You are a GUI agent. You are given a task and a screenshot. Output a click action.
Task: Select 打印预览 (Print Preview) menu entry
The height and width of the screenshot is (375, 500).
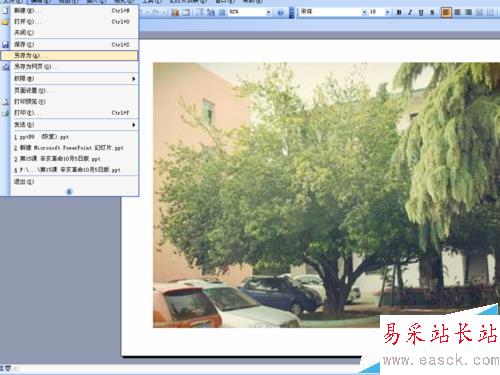pos(69,101)
